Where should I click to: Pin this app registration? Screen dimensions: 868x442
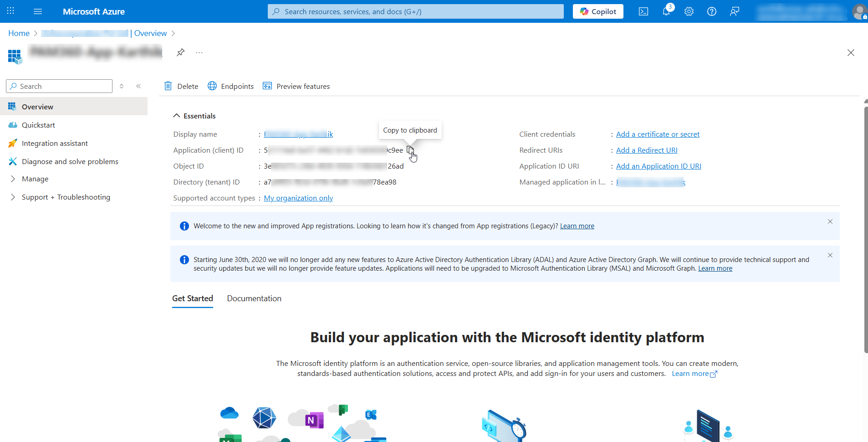[x=180, y=52]
